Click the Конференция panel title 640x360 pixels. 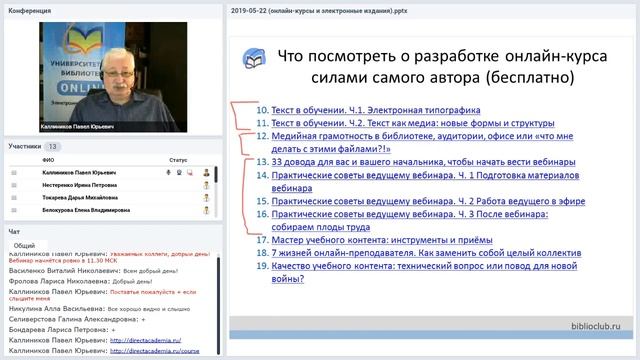pos(29,11)
